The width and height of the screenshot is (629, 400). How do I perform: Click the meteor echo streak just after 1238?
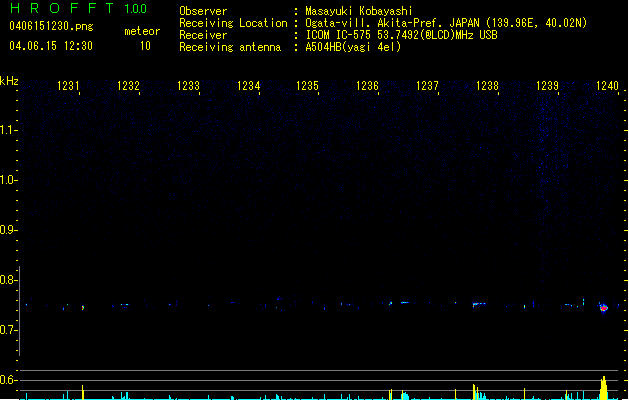(479, 304)
